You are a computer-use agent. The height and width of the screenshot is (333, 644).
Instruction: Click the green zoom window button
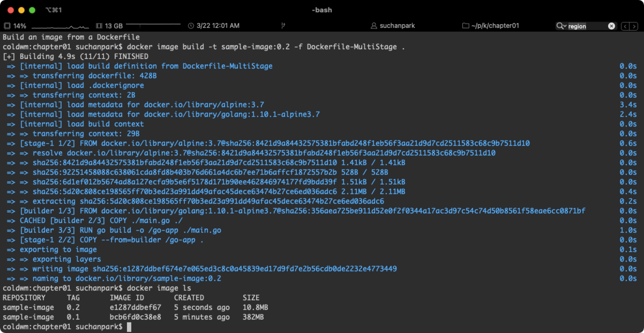[32, 10]
